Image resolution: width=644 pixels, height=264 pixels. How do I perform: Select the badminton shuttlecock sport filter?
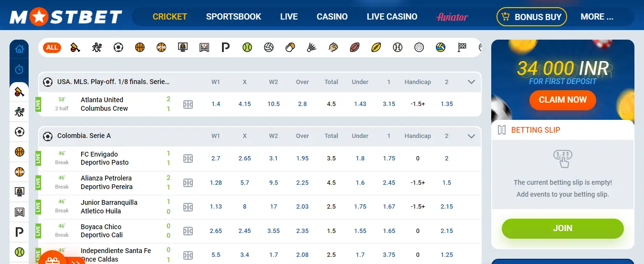coord(311,47)
